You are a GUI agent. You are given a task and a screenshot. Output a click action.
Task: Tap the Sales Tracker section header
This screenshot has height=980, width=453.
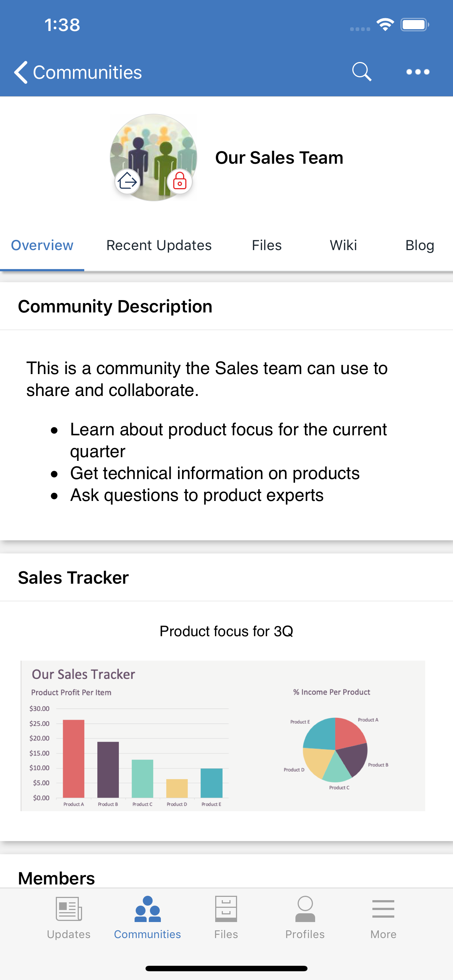[73, 577]
